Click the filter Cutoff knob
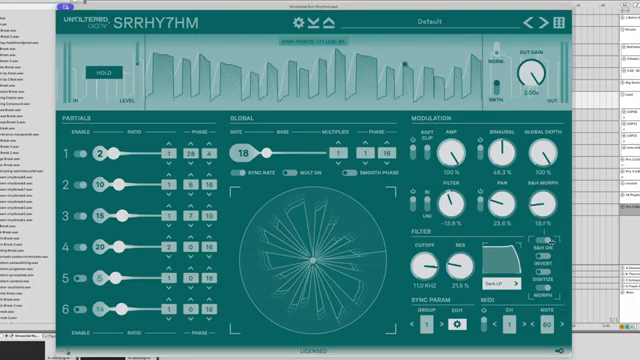The image size is (640, 360). click(x=424, y=266)
